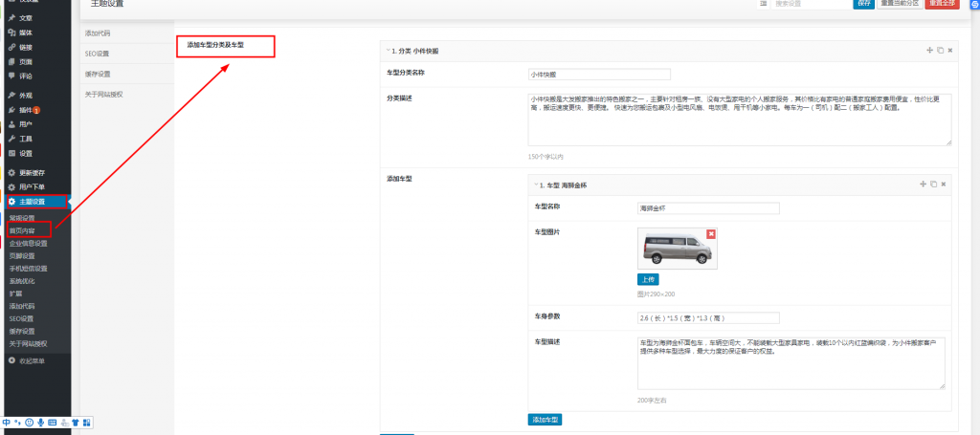Edit the 车型名称 field containing 海狮金杯
This screenshot has width=980, height=435.
pyautogui.click(x=708, y=208)
